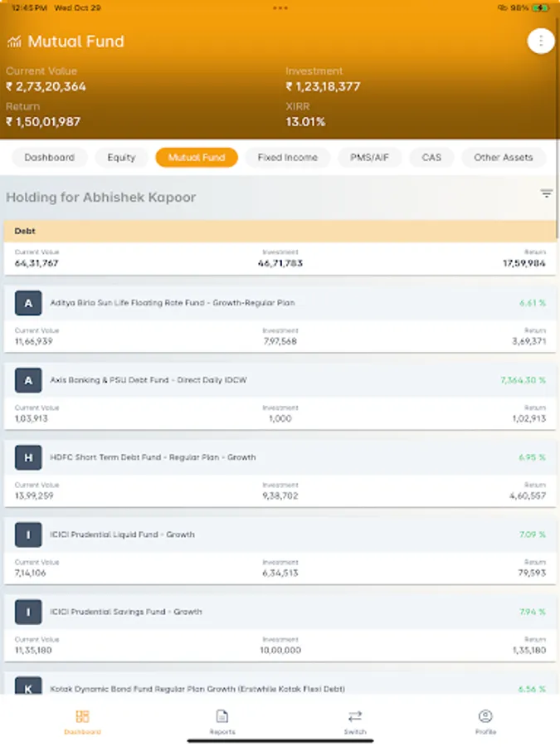Tap the XIRR value 13.01%
This screenshot has width=560, height=747.
[x=305, y=122]
